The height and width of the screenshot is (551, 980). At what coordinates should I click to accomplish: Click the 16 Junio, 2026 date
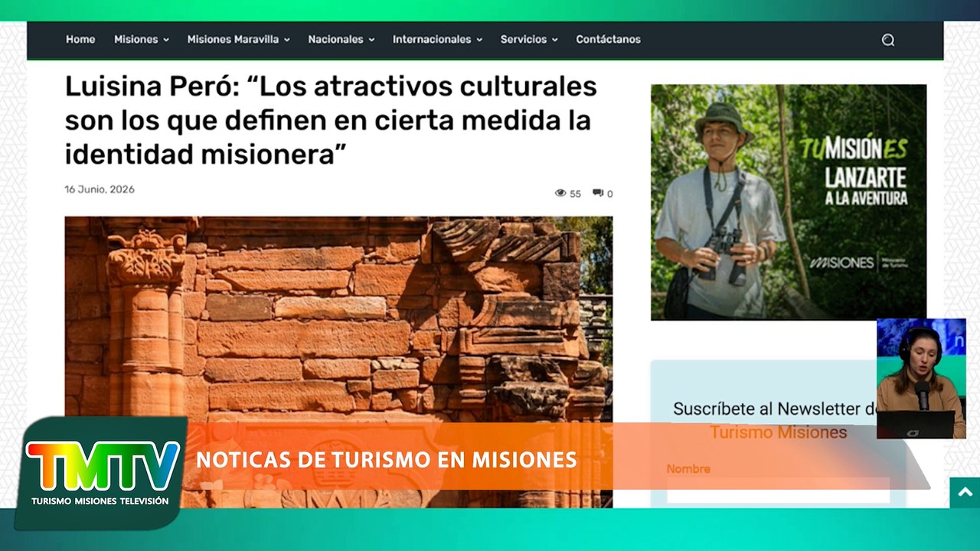point(100,190)
